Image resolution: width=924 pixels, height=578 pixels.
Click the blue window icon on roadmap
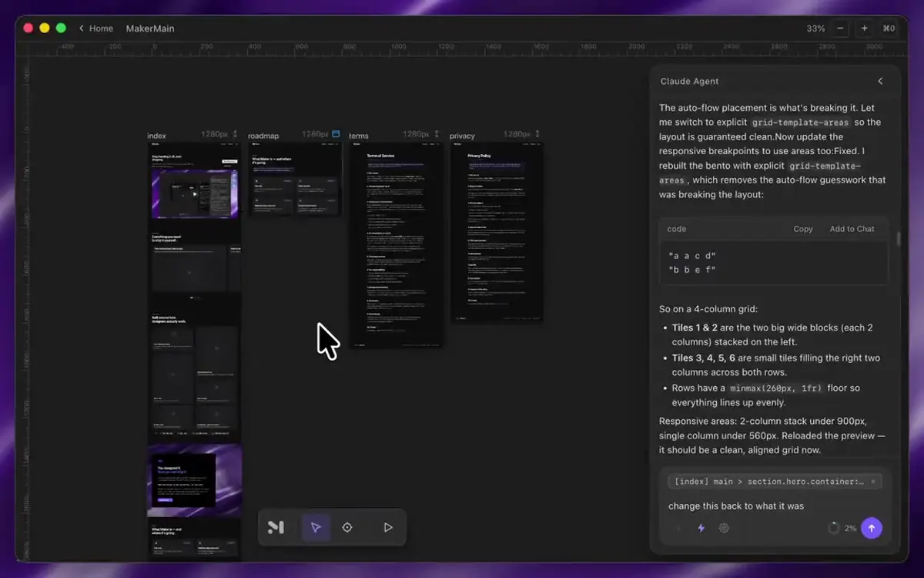[x=336, y=134]
